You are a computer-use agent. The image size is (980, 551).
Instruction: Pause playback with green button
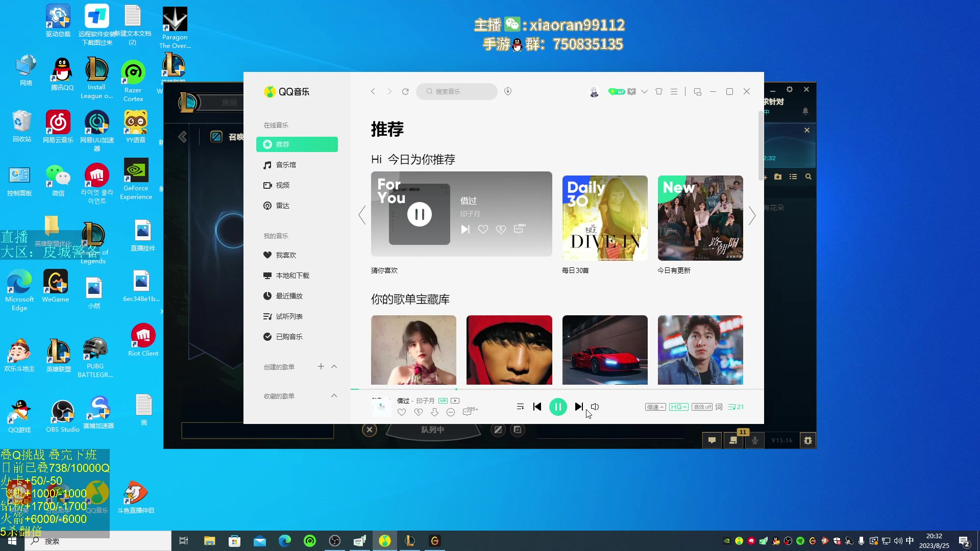(x=558, y=407)
